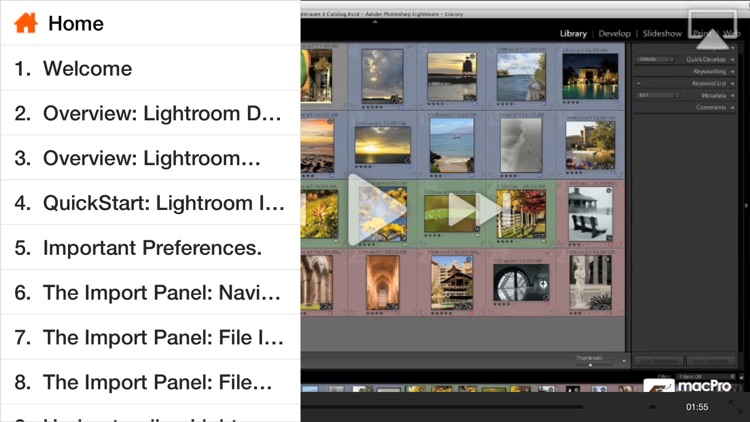The width and height of the screenshot is (750, 422).
Task: Expand the Metadata panel
Action: point(713,95)
